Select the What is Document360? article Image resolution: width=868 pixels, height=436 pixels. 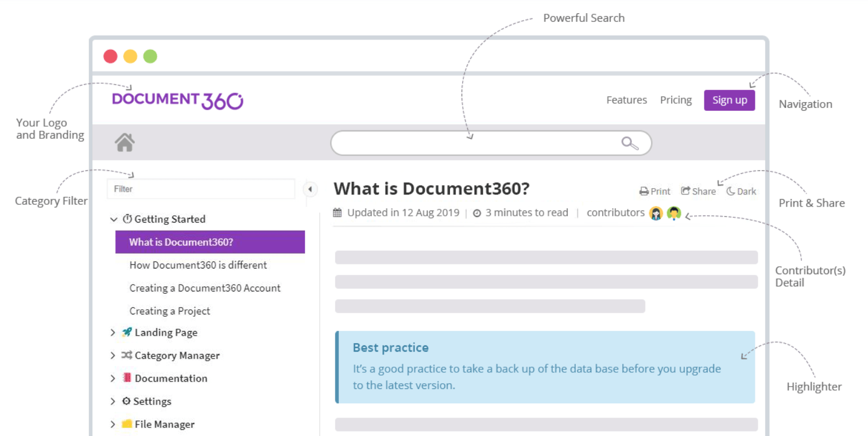tap(210, 242)
